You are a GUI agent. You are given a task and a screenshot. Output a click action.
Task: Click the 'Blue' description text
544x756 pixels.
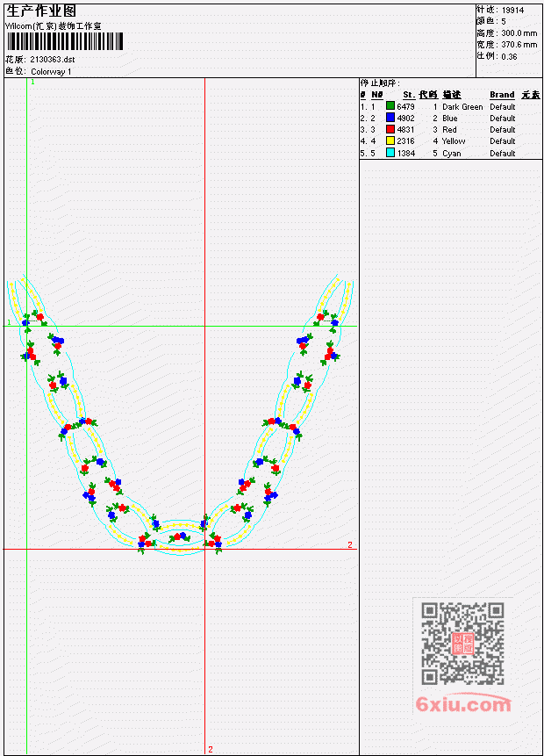(450, 119)
